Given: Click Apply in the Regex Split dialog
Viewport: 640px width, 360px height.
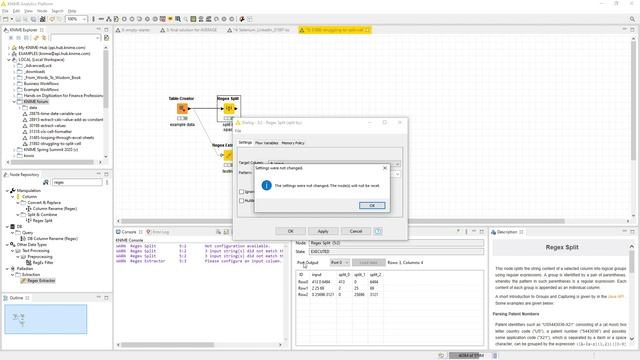Looking at the screenshot, I should tap(323, 231).
